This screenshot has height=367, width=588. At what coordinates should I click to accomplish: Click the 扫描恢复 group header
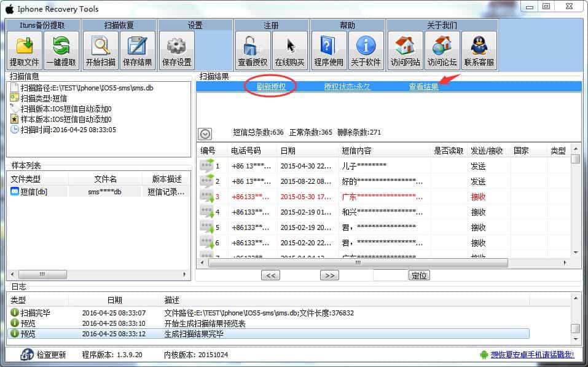[119, 25]
